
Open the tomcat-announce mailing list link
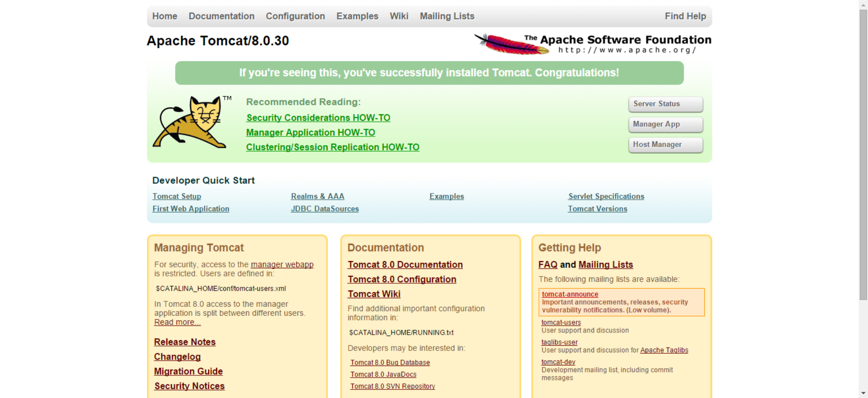[570, 294]
